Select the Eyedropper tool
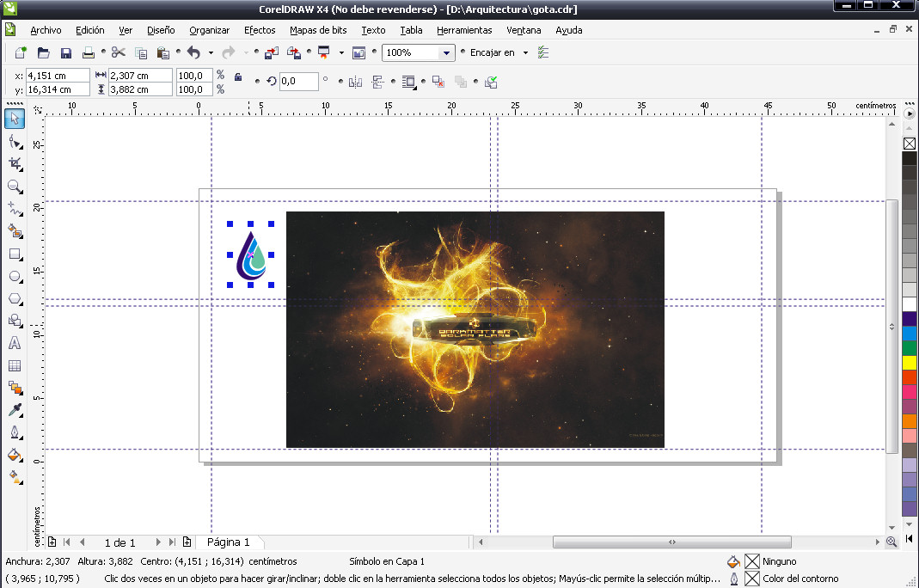This screenshot has width=919, height=588. pyautogui.click(x=15, y=410)
